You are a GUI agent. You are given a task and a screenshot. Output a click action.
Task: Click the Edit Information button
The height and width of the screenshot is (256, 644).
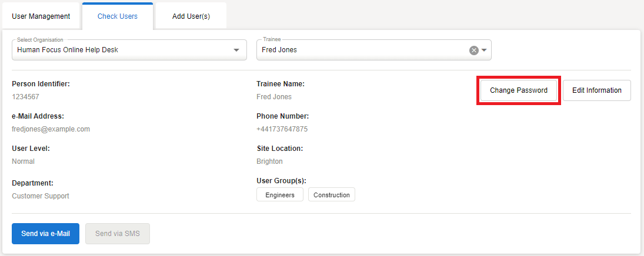click(x=596, y=90)
